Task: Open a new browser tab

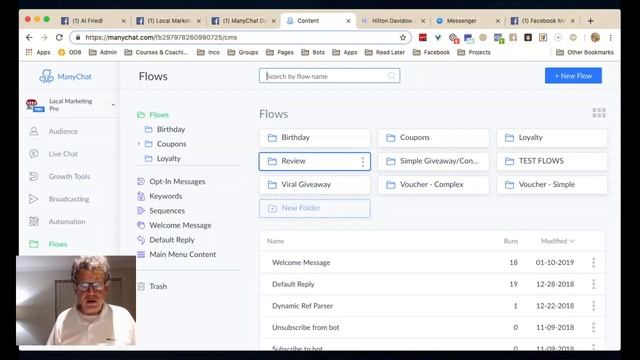Action: click(x=590, y=21)
